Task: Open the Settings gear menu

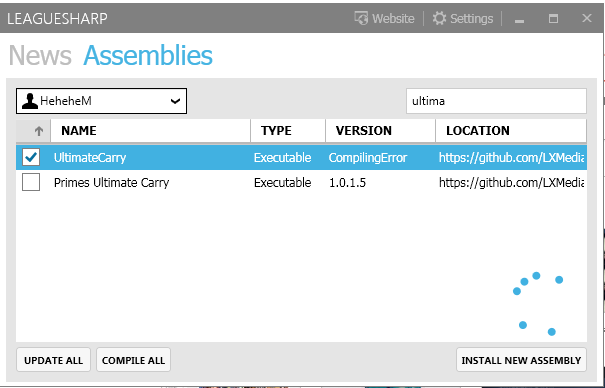Action: (463, 18)
